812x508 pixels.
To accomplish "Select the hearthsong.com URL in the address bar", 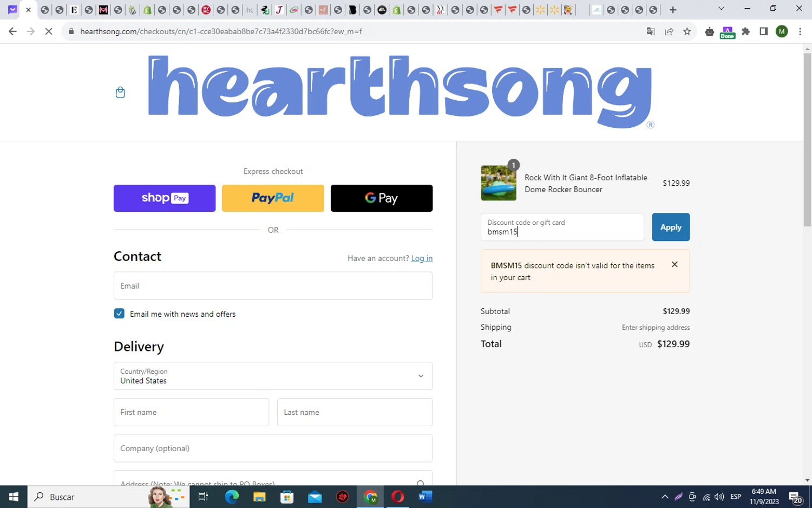I will [221, 31].
